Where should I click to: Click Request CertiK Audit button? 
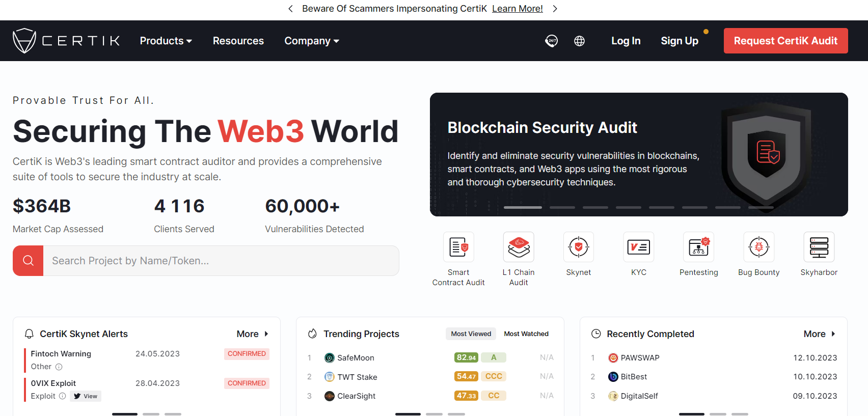pos(785,41)
